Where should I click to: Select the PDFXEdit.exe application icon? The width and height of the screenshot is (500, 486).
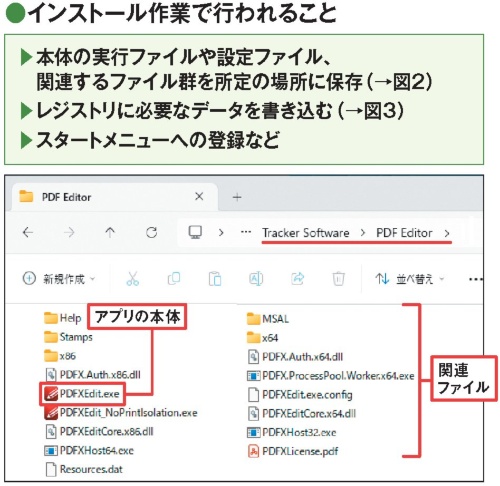[51, 394]
